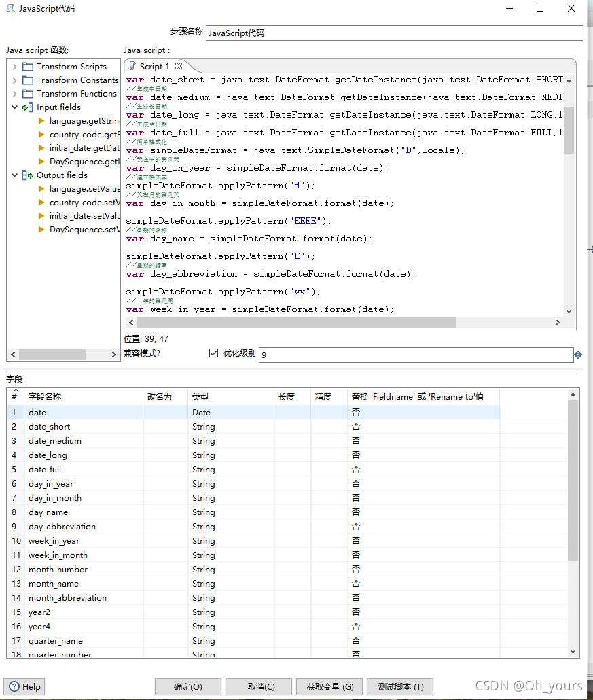Click the arrow icon beside DaySequence.setValue
This screenshot has width=593, height=700.
click(x=41, y=230)
